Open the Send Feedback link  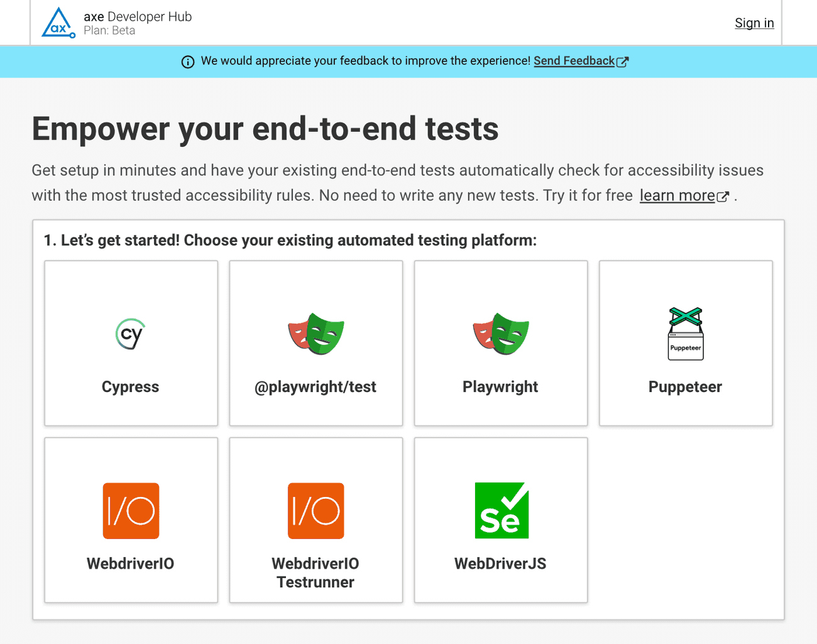pos(574,61)
